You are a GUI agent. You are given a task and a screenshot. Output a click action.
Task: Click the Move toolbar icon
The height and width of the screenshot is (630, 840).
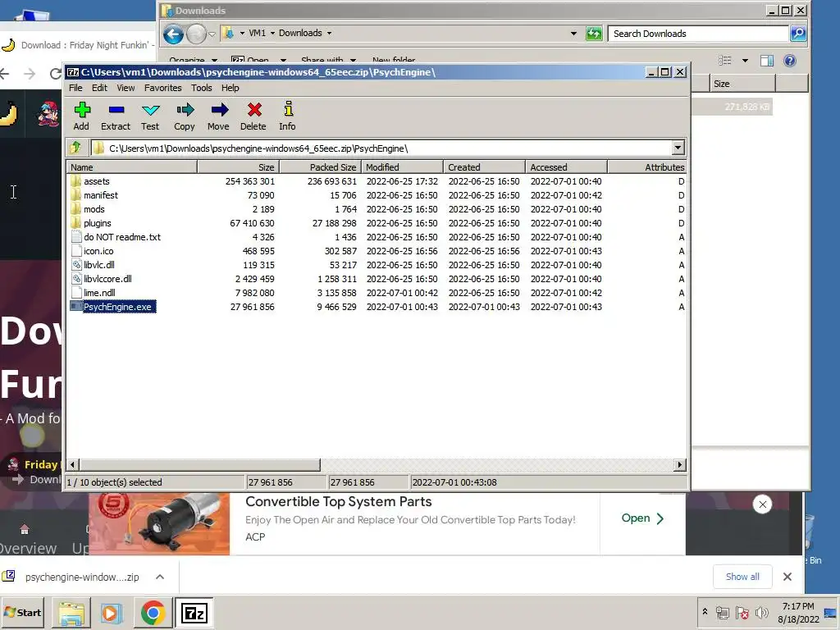coord(218,116)
